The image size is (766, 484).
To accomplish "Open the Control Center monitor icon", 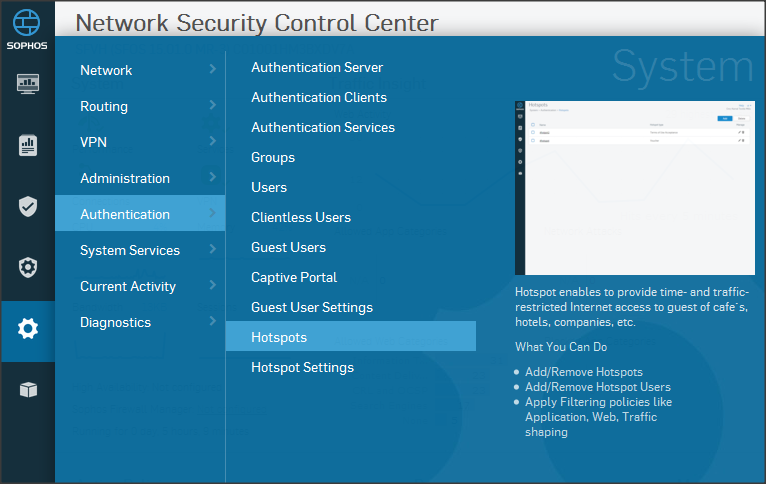I will coord(28,84).
